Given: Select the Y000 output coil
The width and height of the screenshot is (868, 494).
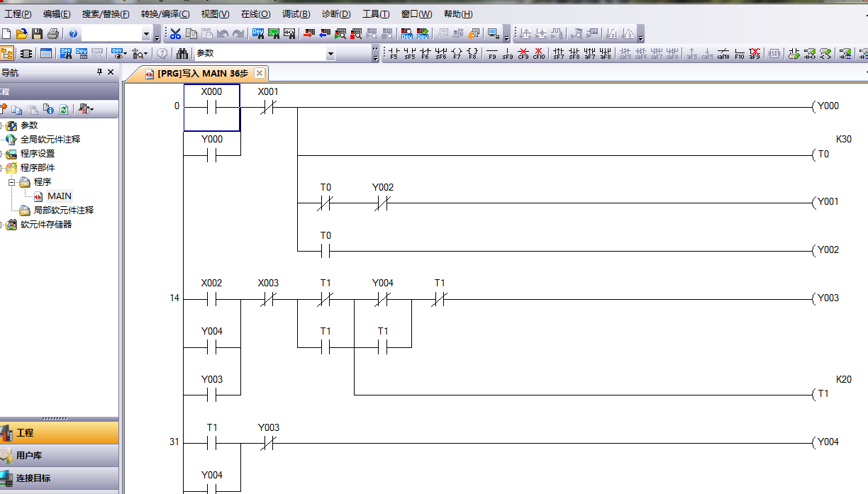Looking at the screenshot, I should (827, 106).
